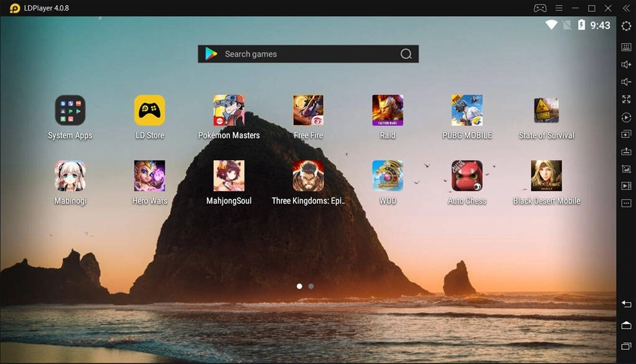The width and height of the screenshot is (636, 364).
Task: Open the LD Store app
Action: [x=150, y=111]
